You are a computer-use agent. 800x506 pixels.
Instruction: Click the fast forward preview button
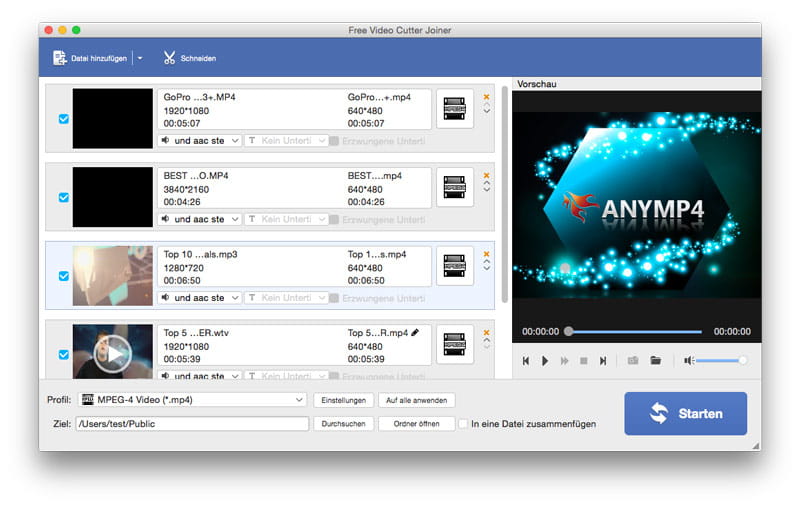(564, 361)
